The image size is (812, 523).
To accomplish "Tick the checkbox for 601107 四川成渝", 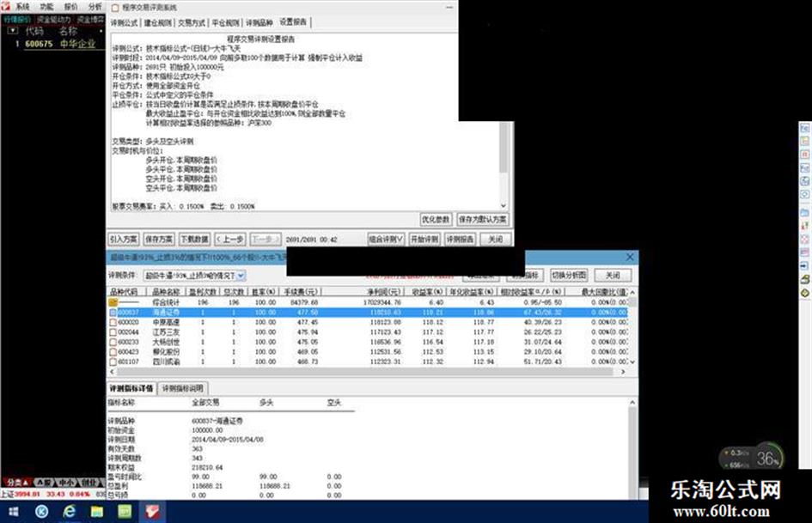I will pyautogui.click(x=113, y=362).
